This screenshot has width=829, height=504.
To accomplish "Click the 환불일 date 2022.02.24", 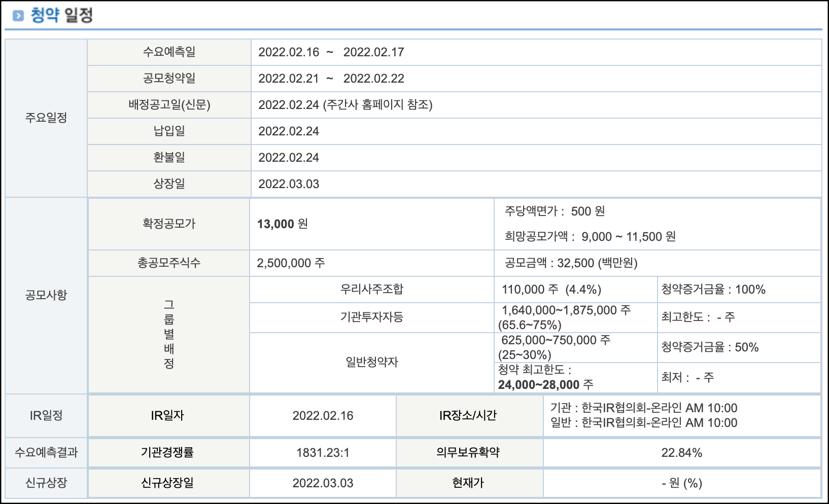I will [x=289, y=158].
